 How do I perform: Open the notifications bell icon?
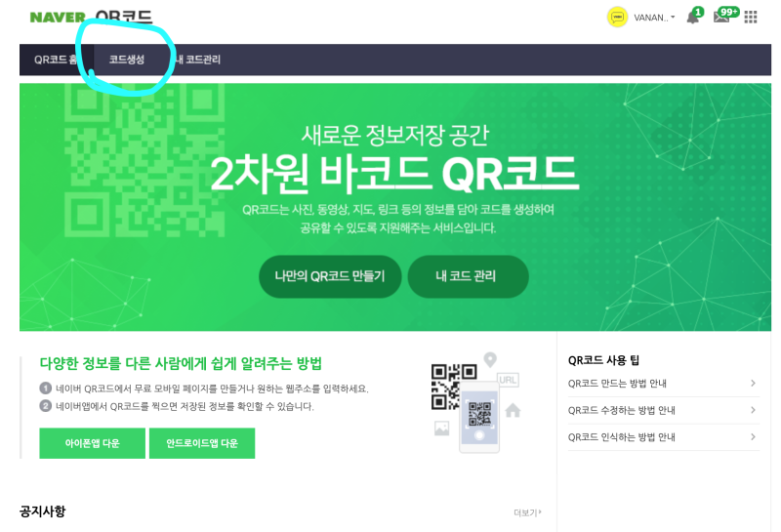pyautogui.click(x=692, y=18)
